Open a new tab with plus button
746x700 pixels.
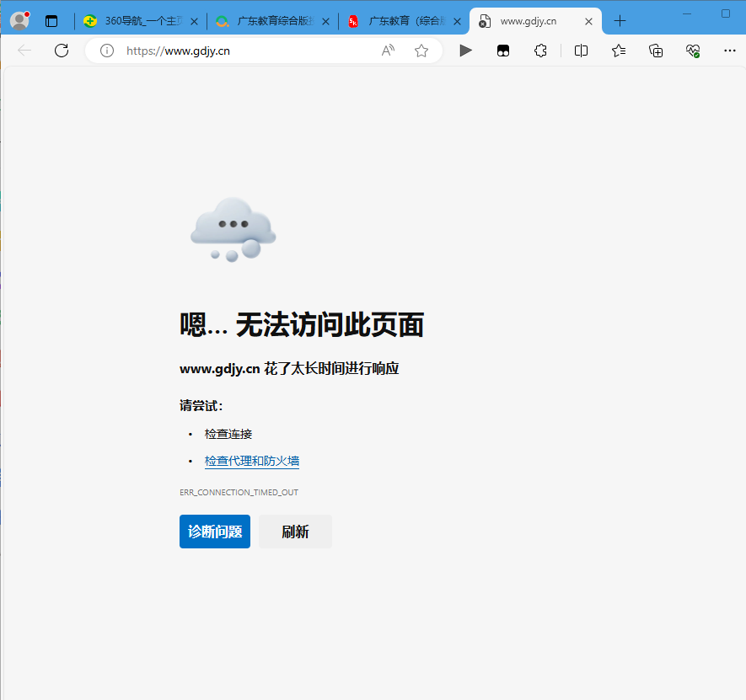coord(620,21)
